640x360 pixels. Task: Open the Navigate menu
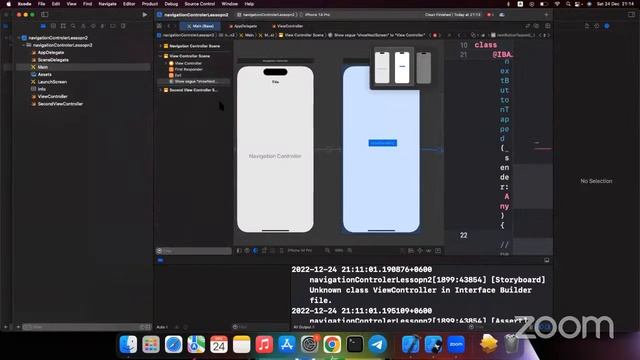(107, 4)
